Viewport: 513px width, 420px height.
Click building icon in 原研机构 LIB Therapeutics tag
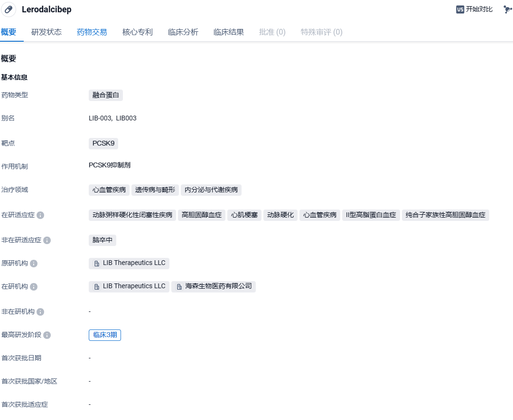pos(97,264)
